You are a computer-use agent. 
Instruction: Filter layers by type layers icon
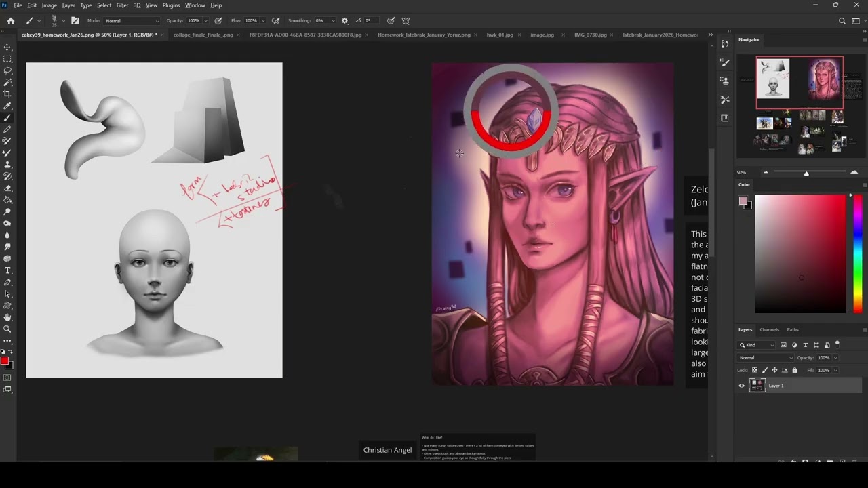point(805,345)
